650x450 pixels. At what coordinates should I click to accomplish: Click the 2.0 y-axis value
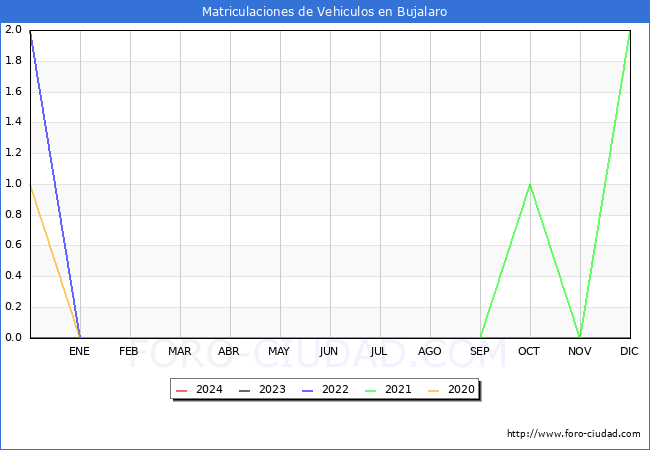pyautogui.click(x=13, y=29)
